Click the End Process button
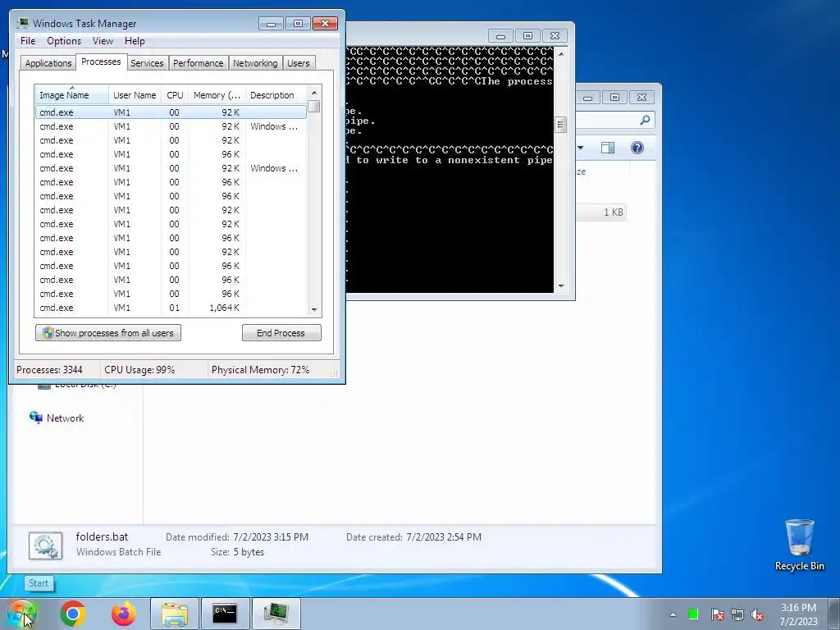The width and height of the screenshot is (840, 630). 281,333
